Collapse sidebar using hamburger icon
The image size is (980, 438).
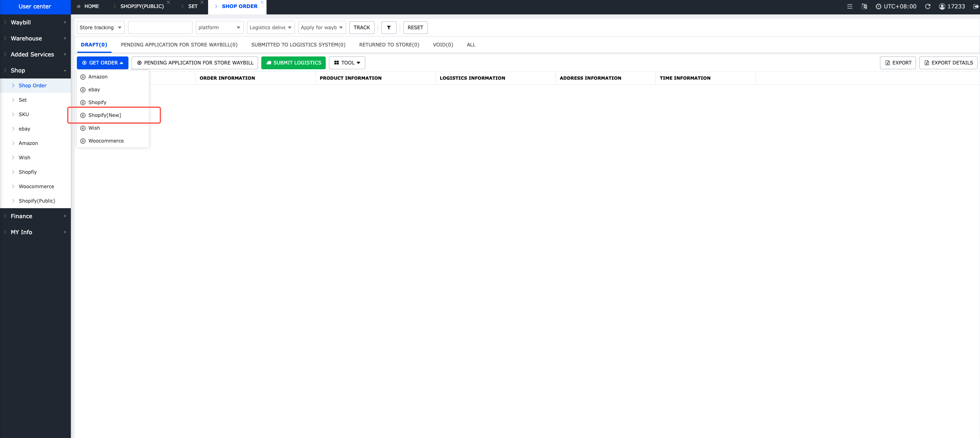850,6
